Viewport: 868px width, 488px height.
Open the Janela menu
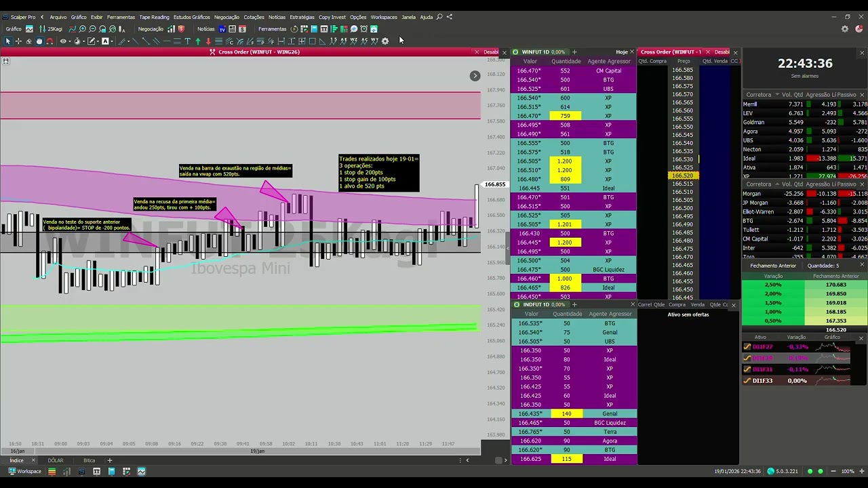(408, 17)
